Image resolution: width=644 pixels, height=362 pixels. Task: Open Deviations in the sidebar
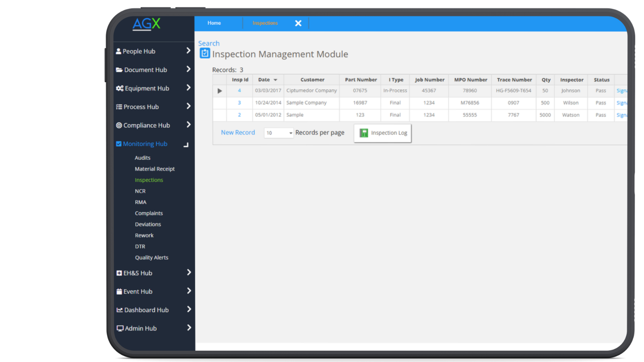tap(148, 224)
